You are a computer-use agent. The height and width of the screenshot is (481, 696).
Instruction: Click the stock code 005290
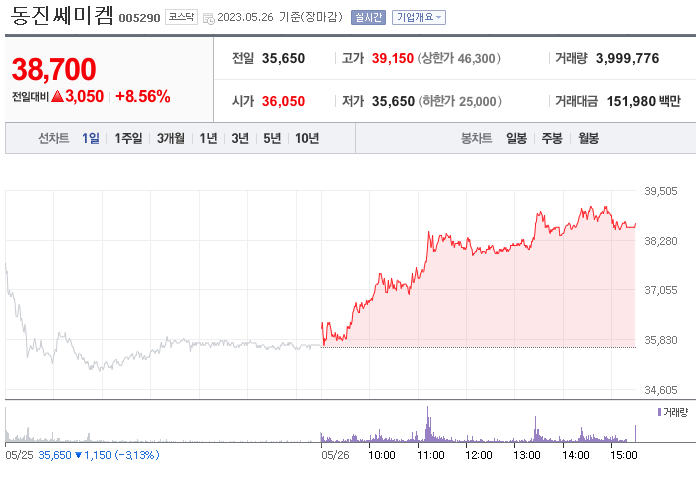coord(139,18)
